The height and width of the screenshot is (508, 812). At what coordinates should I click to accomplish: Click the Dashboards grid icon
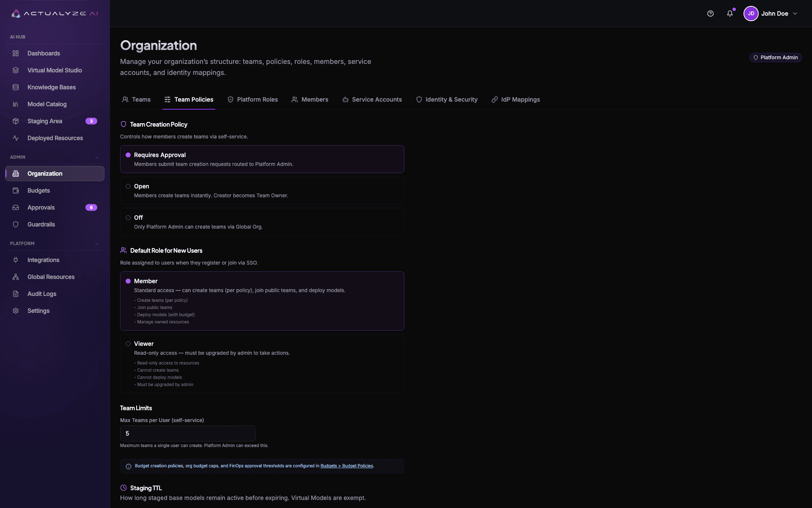pyautogui.click(x=16, y=53)
